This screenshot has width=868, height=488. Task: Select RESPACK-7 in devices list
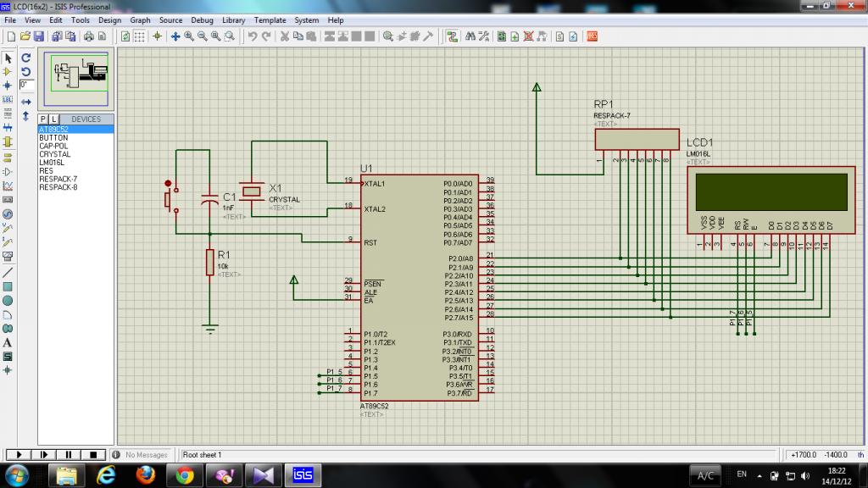click(75, 179)
